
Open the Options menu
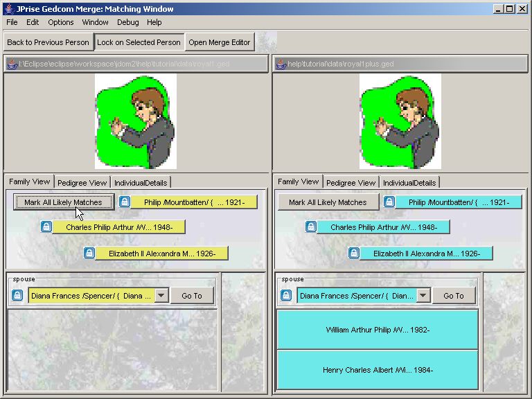click(61, 22)
